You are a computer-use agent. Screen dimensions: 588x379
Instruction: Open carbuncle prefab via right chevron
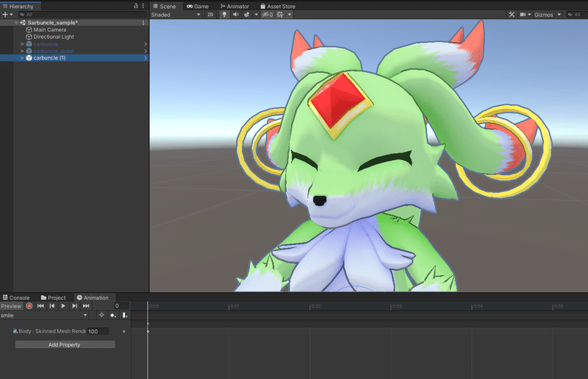pos(146,44)
